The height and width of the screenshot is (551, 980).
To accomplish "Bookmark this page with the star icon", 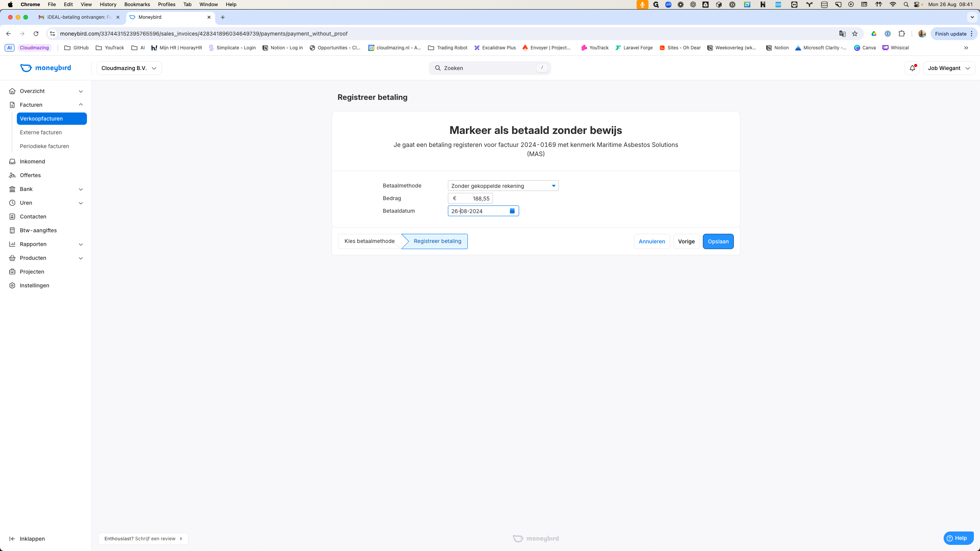I will (855, 34).
